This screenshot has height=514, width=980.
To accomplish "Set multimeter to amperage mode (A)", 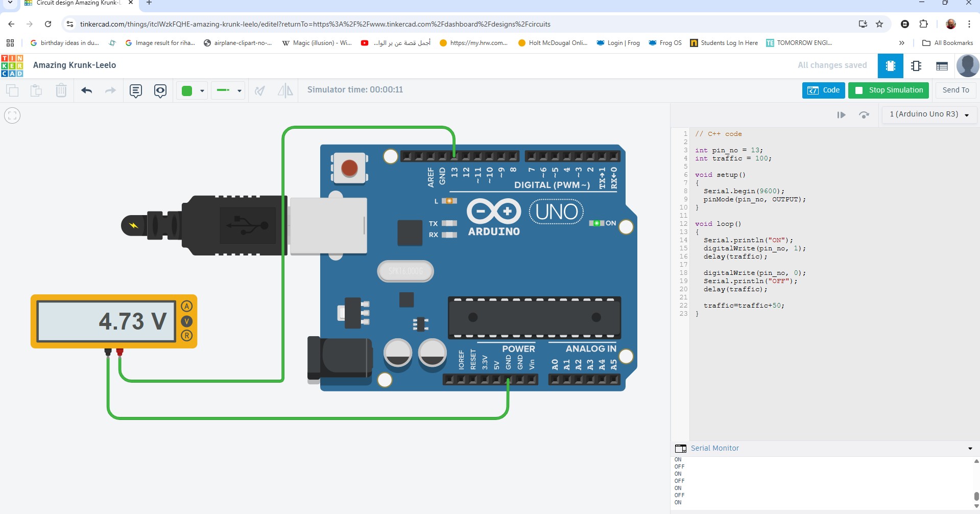I will [x=187, y=307].
